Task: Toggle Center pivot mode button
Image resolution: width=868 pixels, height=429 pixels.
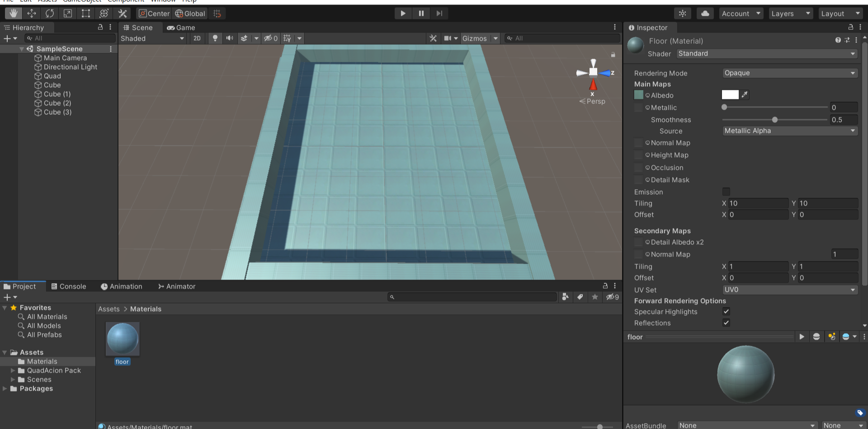Action: (154, 14)
